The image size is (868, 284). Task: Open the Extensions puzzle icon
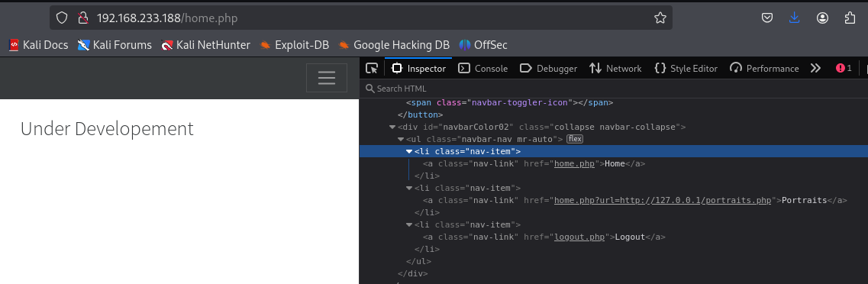(x=850, y=18)
